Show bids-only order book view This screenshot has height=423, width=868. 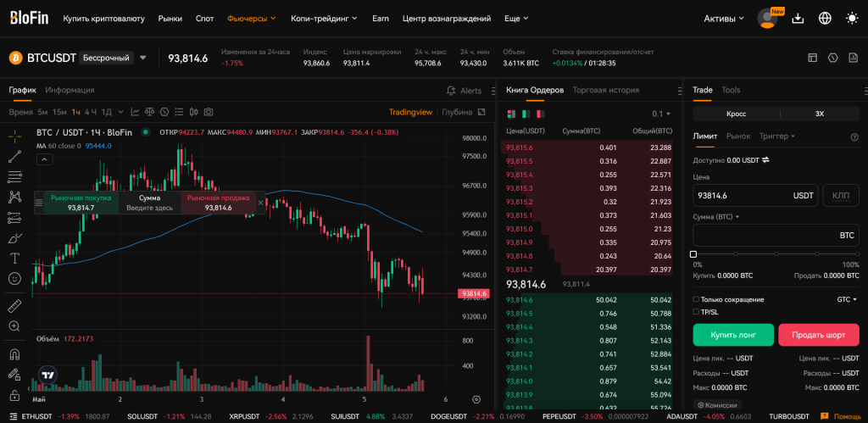(526, 114)
